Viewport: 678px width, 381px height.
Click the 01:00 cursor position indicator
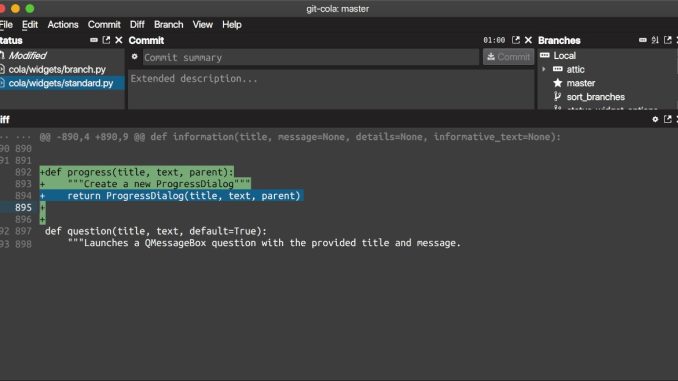click(x=494, y=40)
